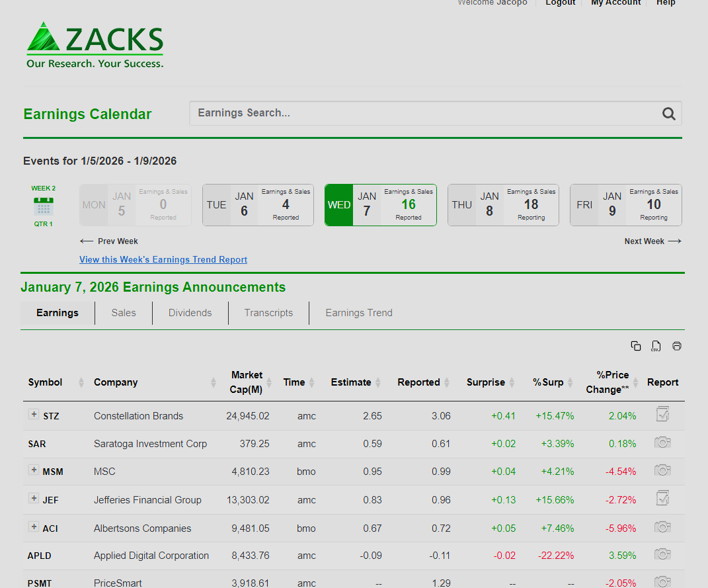Viewport: 708px width, 588px height.
Task: Sort by %Surp column arrows
Action: [x=570, y=382]
